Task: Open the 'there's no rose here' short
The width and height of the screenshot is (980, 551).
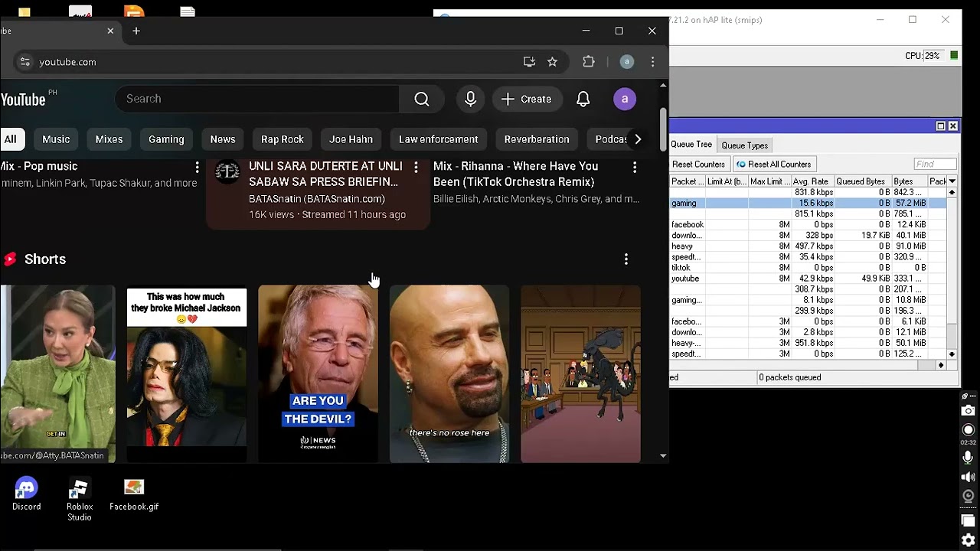Action: tap(449, 374)
